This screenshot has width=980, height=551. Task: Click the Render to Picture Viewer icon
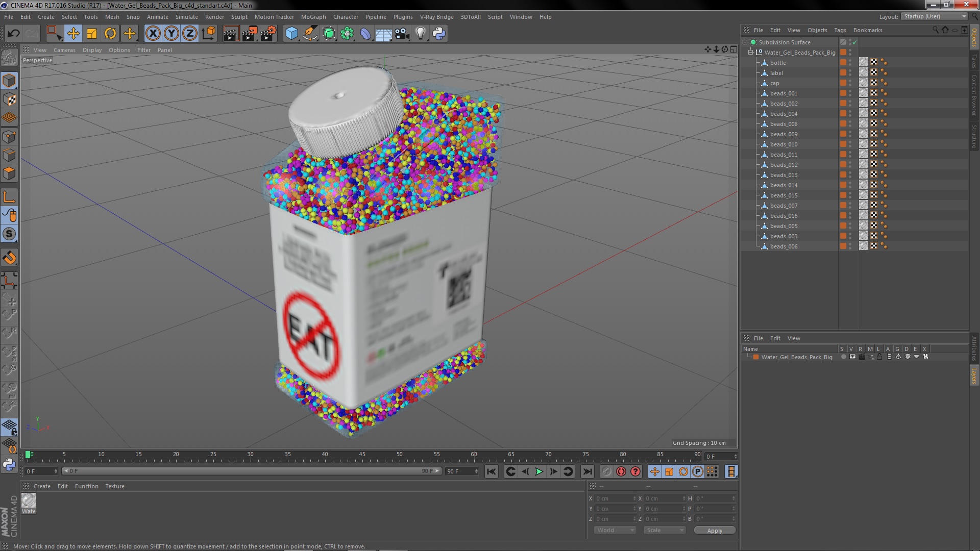[249, 34]
